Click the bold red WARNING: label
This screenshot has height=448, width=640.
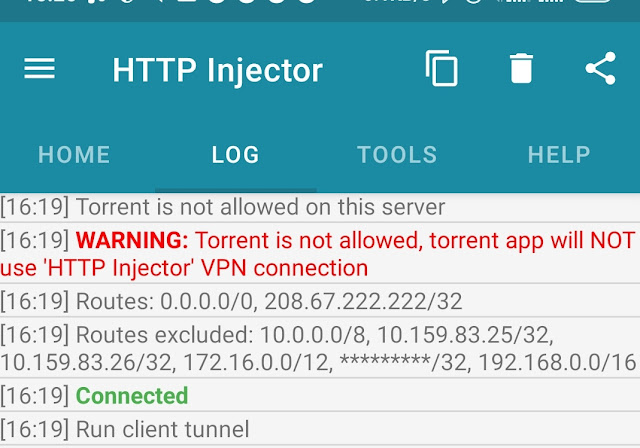[x=132, y=241]
